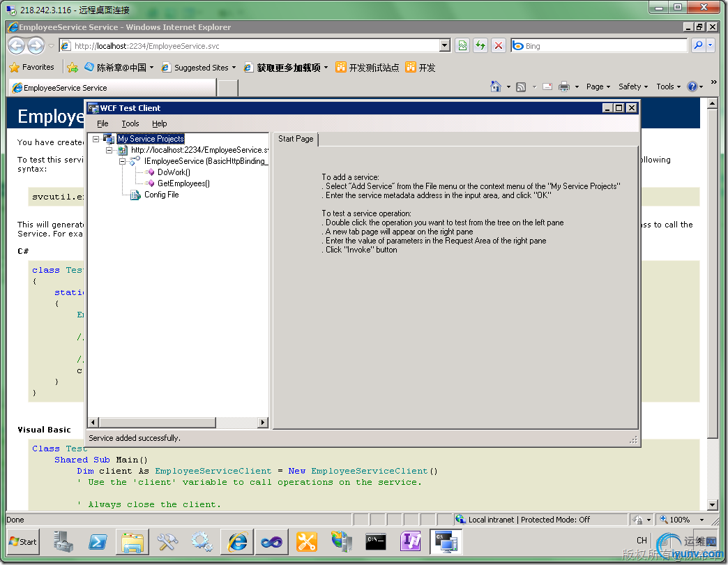
Task: Click the Compatibility View icon beside the address bar
Action: [462, 45]
